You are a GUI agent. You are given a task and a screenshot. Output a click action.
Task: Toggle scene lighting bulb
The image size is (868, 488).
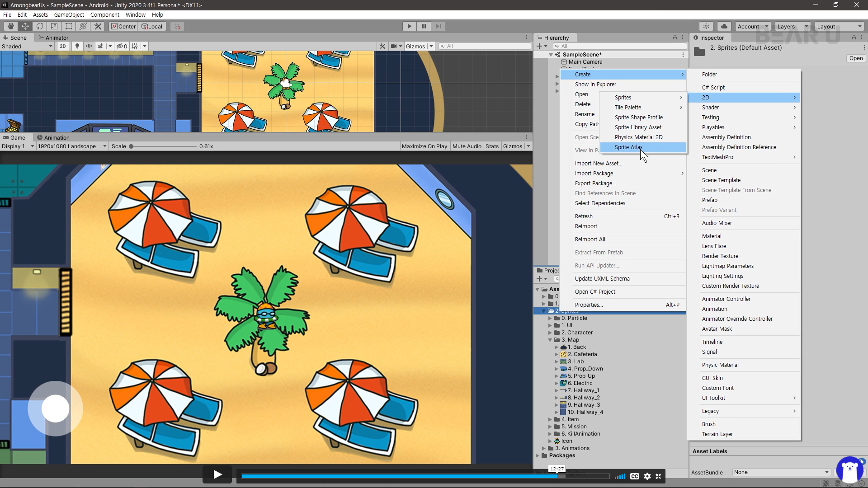click(x=77, y=46)
